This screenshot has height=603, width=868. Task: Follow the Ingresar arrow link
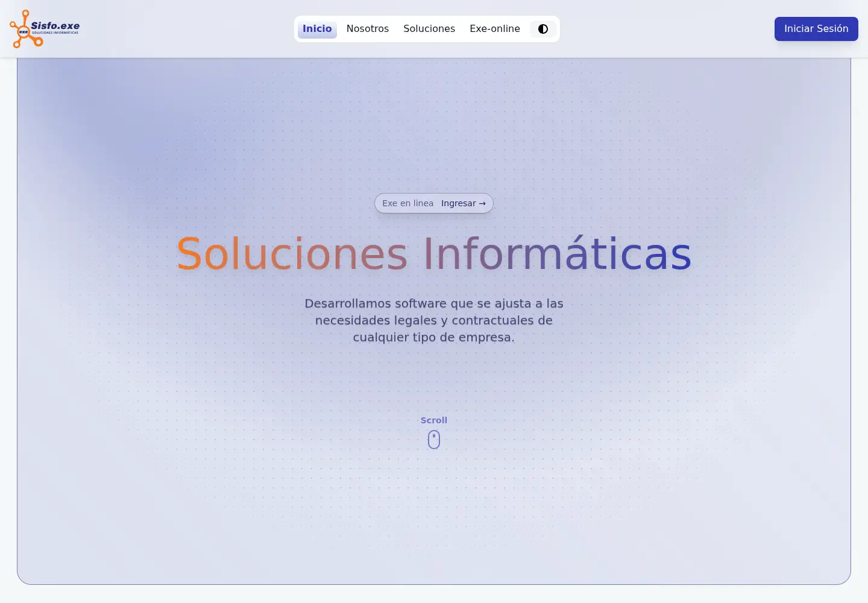point(464,203)
